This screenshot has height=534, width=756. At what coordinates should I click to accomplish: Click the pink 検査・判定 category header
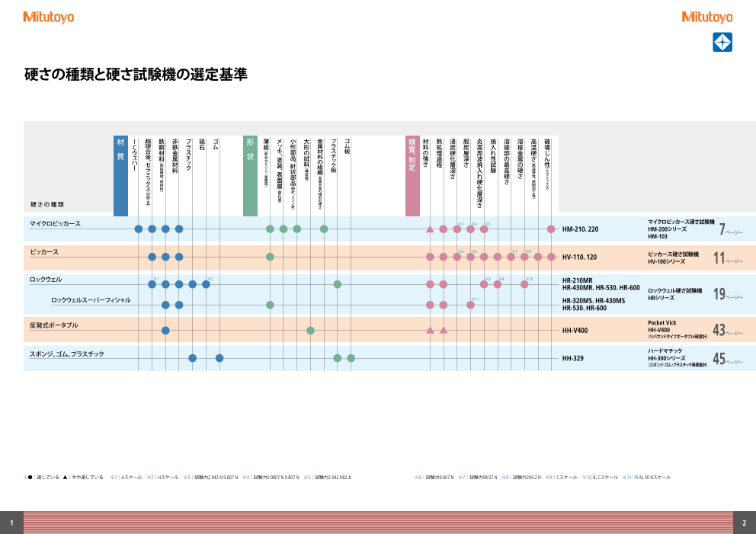pyautogui.click(x=412, y=176)
